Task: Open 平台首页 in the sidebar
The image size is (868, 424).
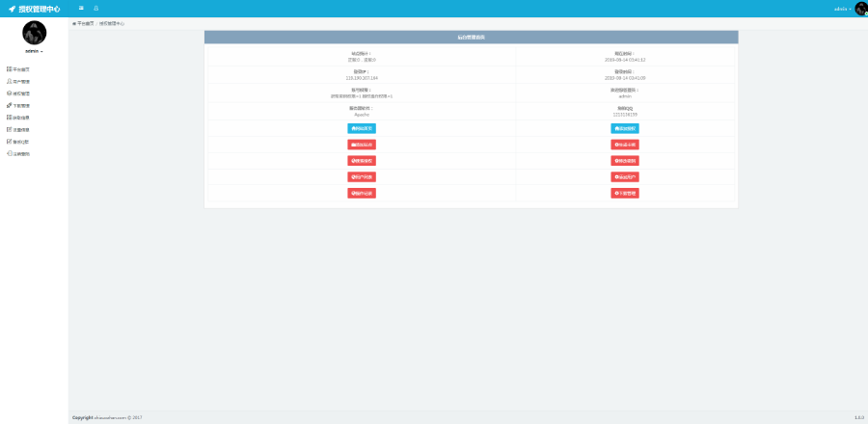Action: 18,69
